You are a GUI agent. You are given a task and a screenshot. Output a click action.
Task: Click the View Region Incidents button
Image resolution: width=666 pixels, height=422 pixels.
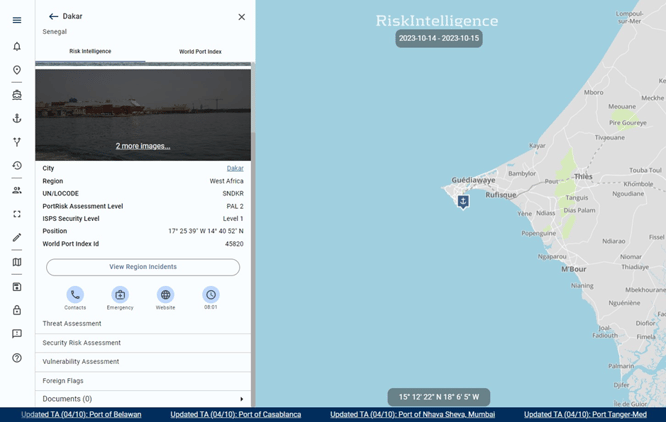(x=143, y=267)
